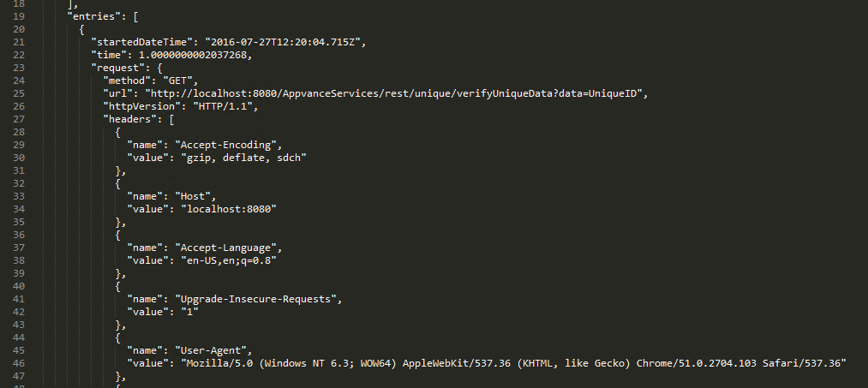Click the "Accept-Encoding" header name
The width and height of the screenshot is (868, 388).
pyautogui.click(x=230, y=143)
